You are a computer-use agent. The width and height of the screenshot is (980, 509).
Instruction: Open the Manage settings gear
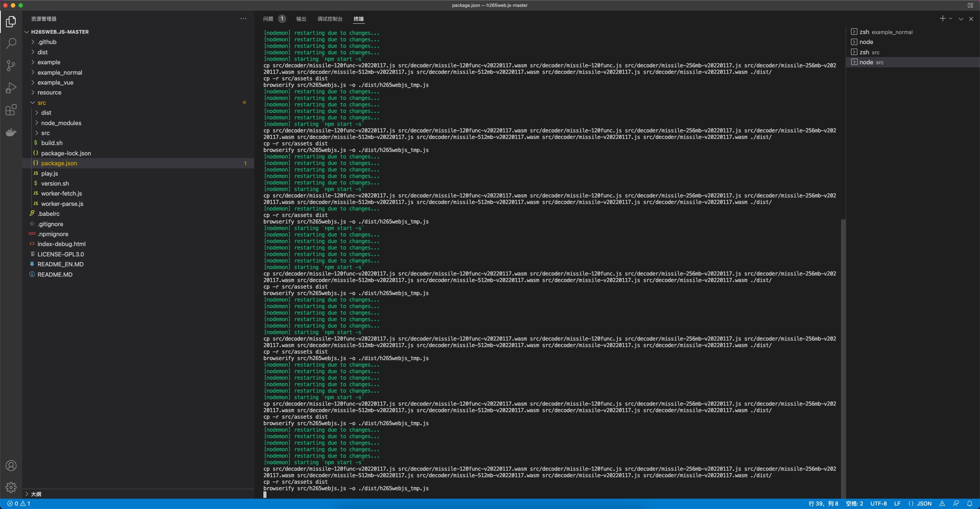11,487
